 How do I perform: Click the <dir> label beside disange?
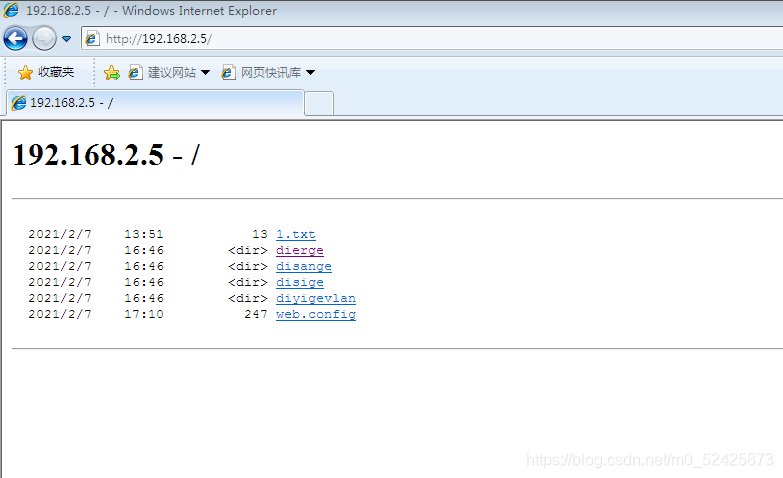coord(248,266)
